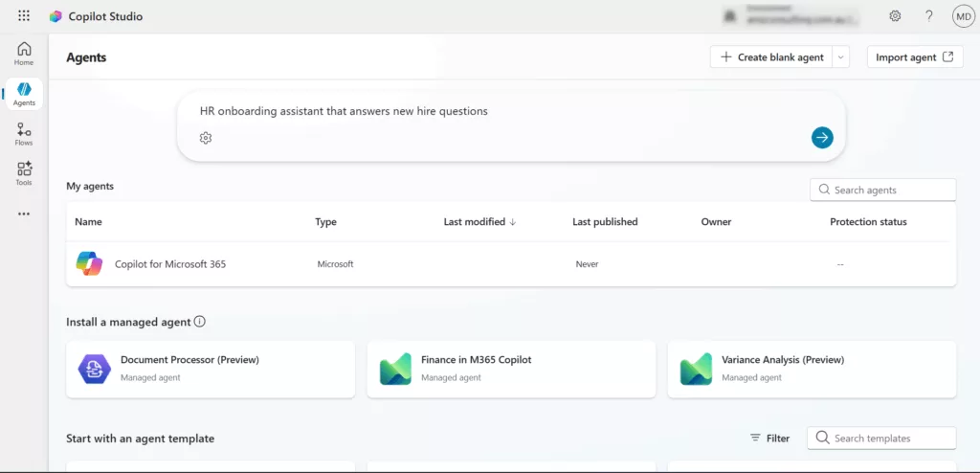Open the help question mark icon
Image resolution: width=980 pixels, height=473 pixels.
point(929,16)
